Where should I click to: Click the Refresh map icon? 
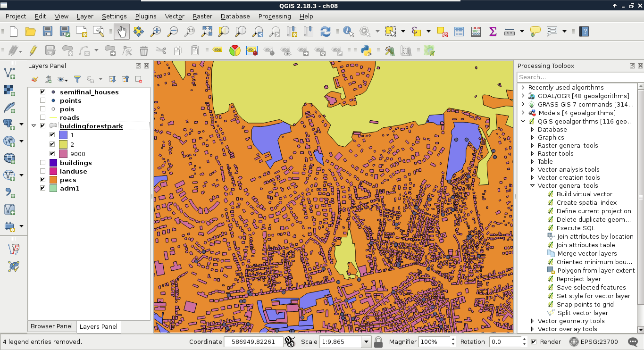click(325, 32)
